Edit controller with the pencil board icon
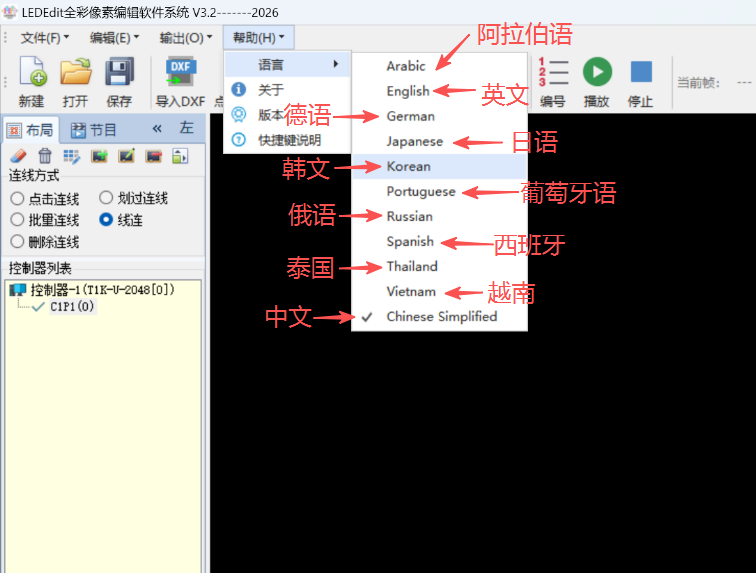The image size is (756, 573). tap(126, 156)
